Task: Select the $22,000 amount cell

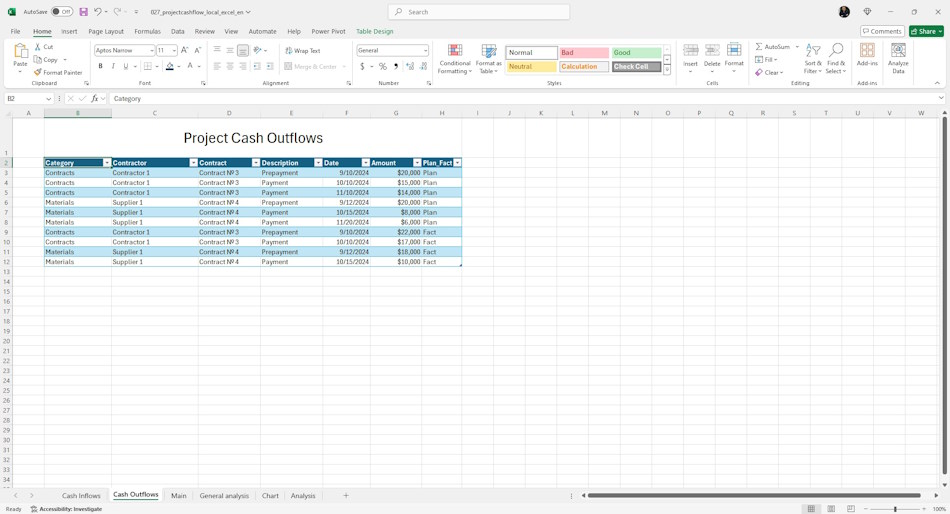Action: click(x=396, y=232)
